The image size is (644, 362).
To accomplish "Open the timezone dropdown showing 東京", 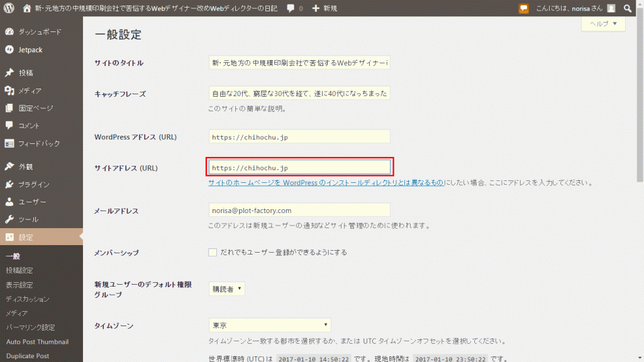I will (270, 325).
